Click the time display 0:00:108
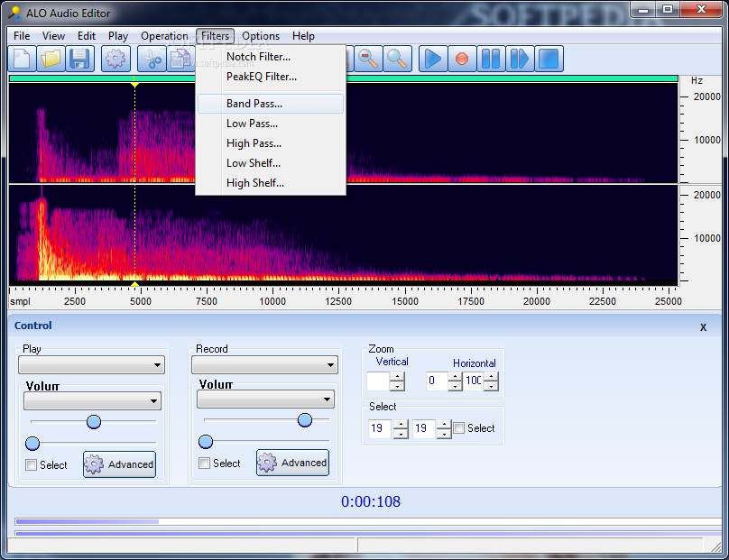The image size is (729, 560). (x=371, y=501)
